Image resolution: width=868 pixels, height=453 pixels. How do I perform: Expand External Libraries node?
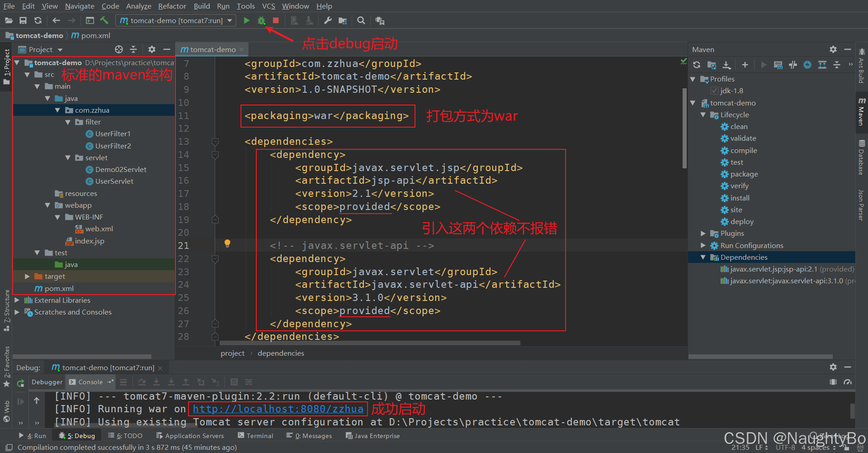17,300
